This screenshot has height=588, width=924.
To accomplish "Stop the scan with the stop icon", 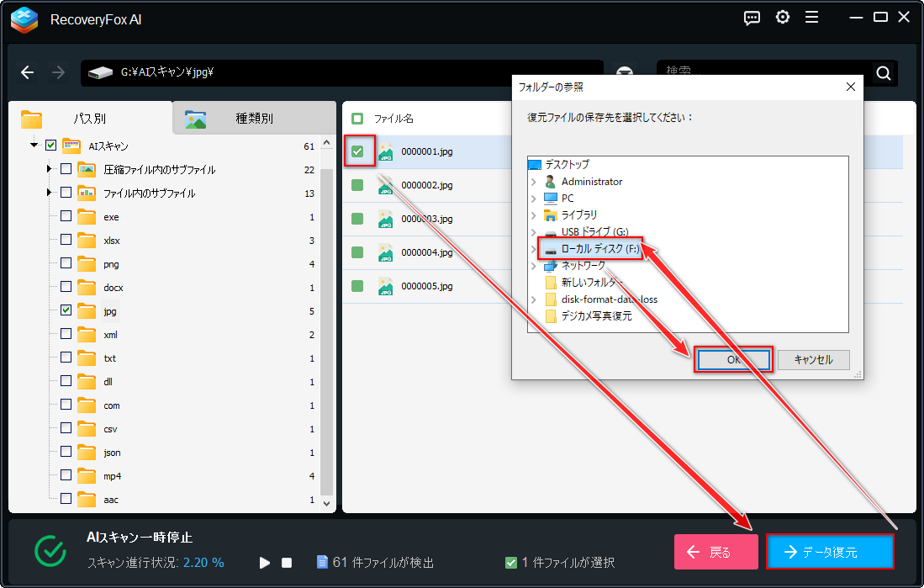I will coord(287,562).
